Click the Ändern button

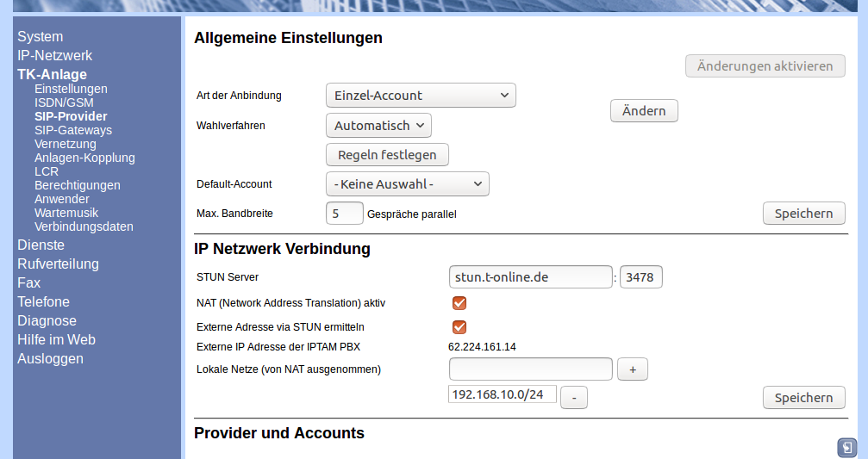tap(644, 111)
